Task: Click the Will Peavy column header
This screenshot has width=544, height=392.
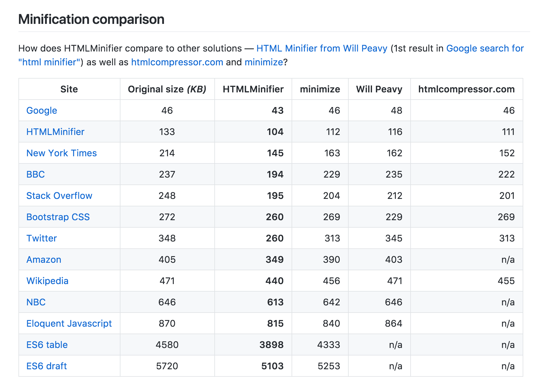Action: click(379, 89)
